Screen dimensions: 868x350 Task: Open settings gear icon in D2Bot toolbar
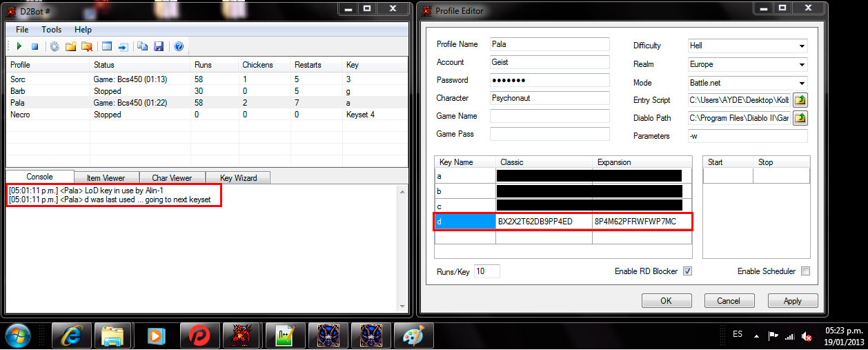[x=55, y=46]
